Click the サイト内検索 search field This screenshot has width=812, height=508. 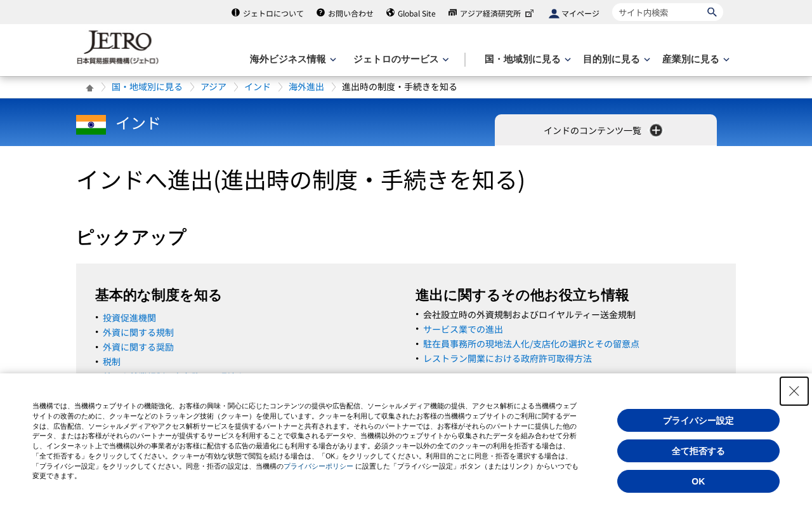click(x=660, y=12)
